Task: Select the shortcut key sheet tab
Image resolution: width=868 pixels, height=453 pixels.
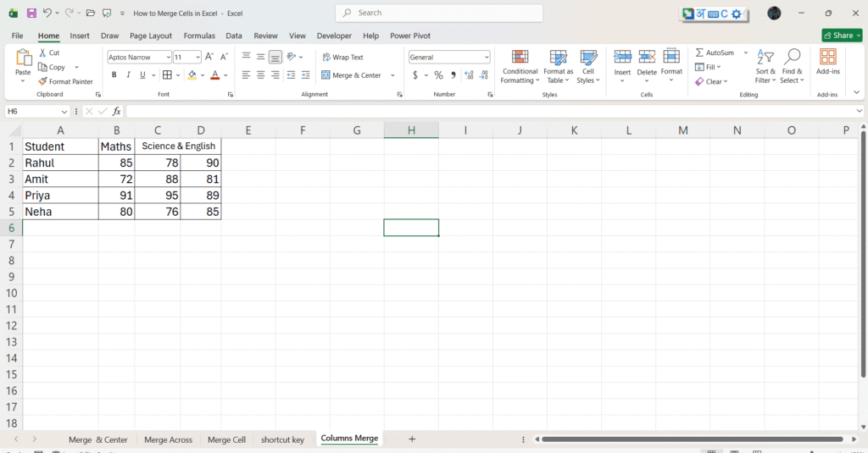Action: click(x=282, y=439)
